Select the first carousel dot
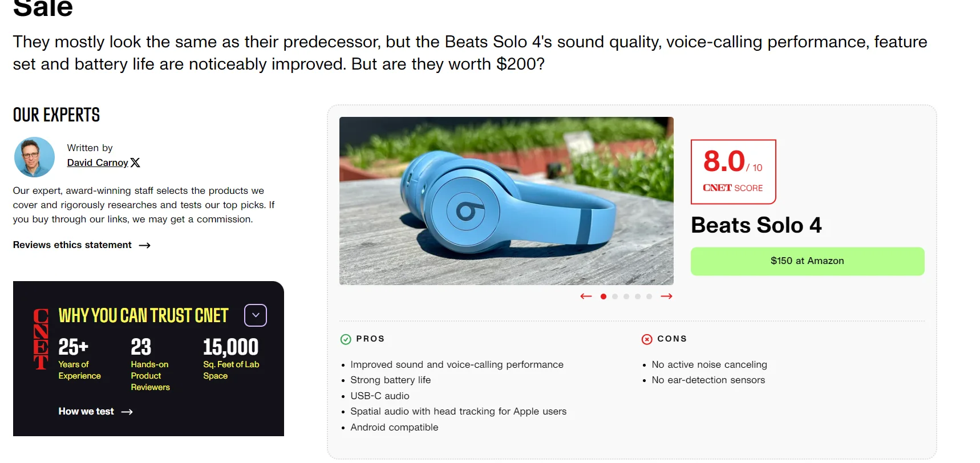Screen dimensions: 980x463 click(x=604, y=297)
